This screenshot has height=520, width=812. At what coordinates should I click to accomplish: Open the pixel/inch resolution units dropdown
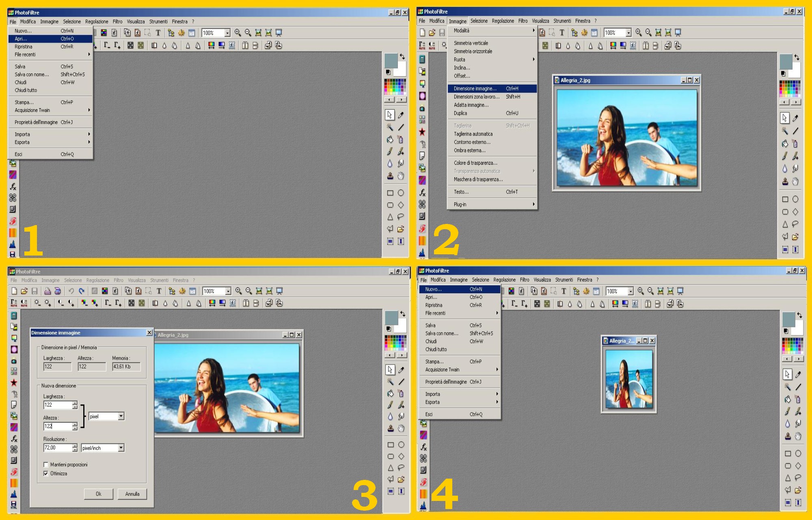point(121,448)
